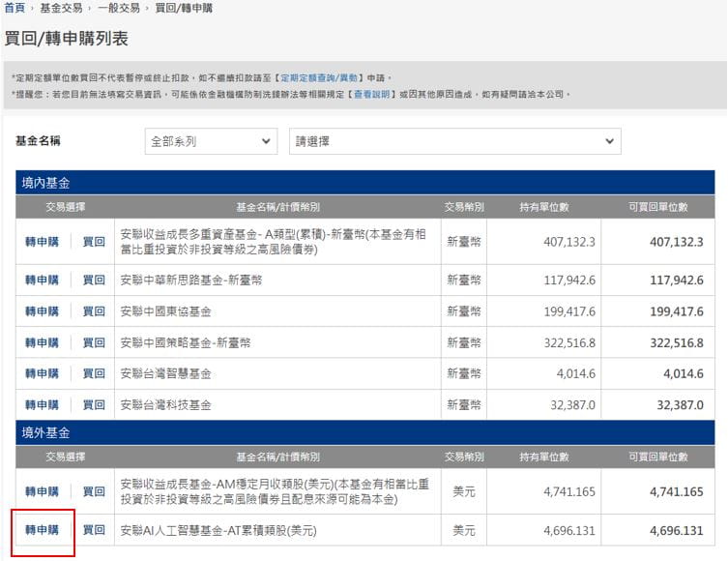This screenshot has height=561, width=728.
Task: Click 轉申購 for 安聯台灣智慧基金
Action: 42,373
